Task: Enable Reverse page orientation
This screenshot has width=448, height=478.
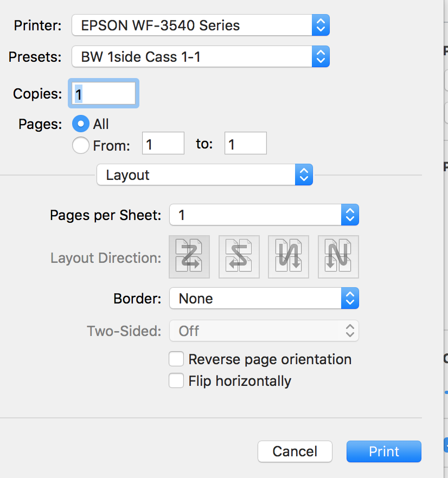Action: click(176, 359)
